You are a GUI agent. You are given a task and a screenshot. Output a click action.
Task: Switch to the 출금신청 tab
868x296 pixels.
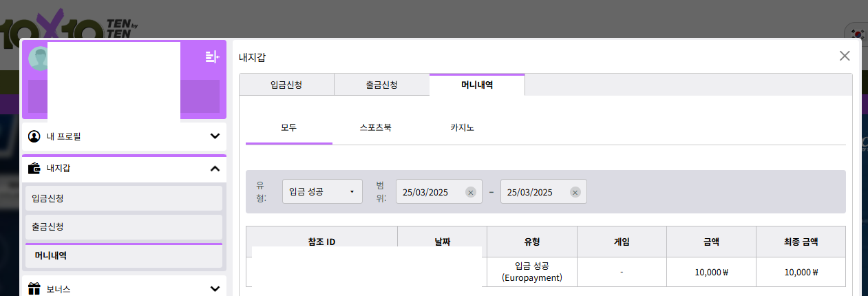pyautogui.click(x=381, y=85)
